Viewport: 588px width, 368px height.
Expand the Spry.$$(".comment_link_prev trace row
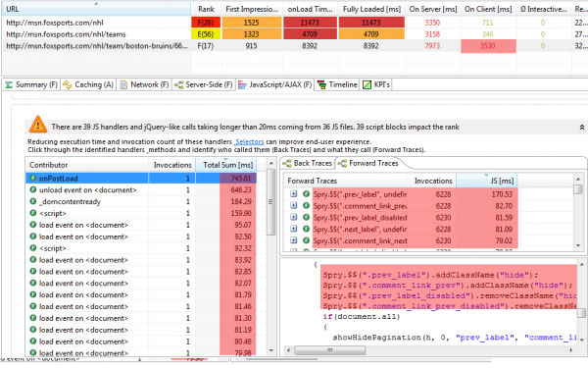pyautogui.click(x=294, y=206)
